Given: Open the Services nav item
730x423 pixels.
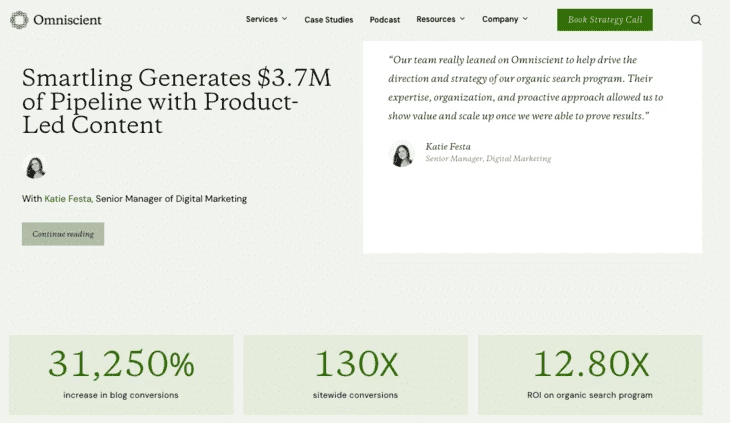Looking at the screenshot, I should [x=262, y=19].
